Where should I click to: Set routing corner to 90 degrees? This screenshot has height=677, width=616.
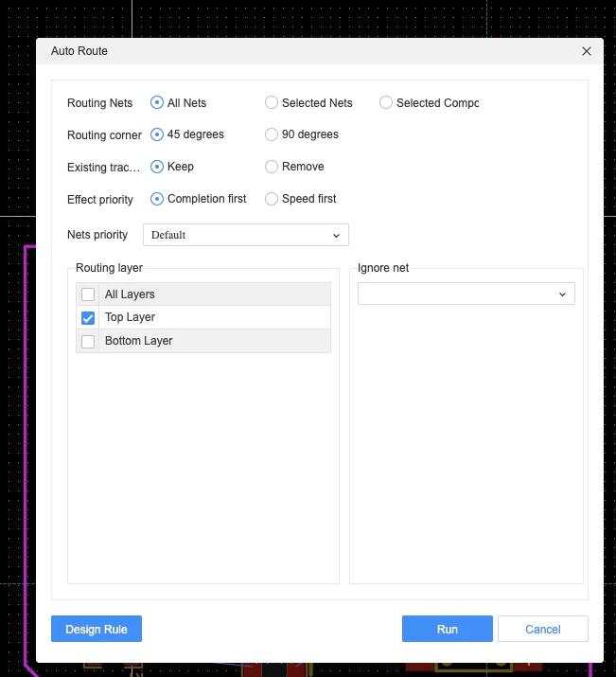(272, 134)
